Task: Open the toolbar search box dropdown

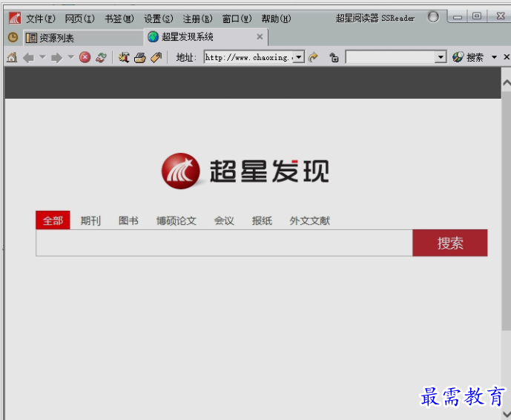Action: click(441, 57)
